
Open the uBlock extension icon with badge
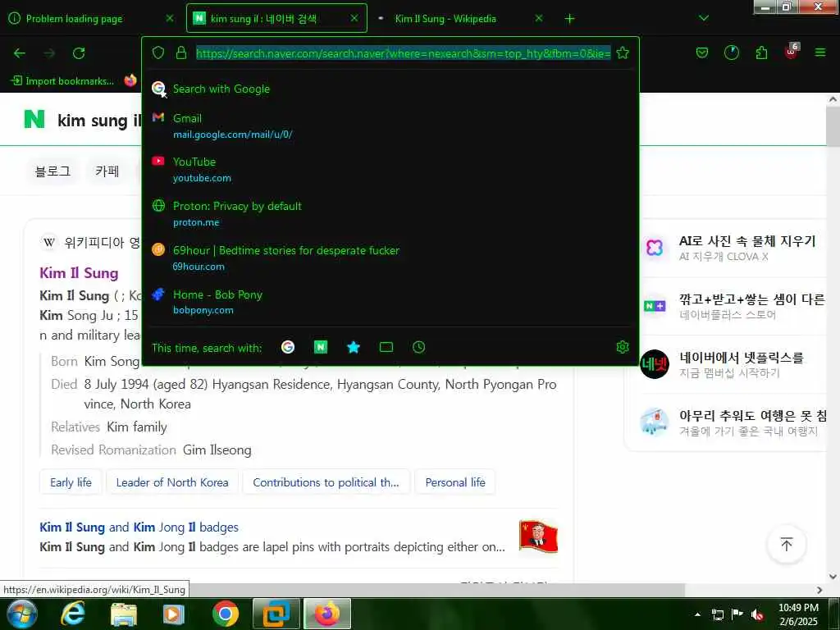click(x=792, y=52)
